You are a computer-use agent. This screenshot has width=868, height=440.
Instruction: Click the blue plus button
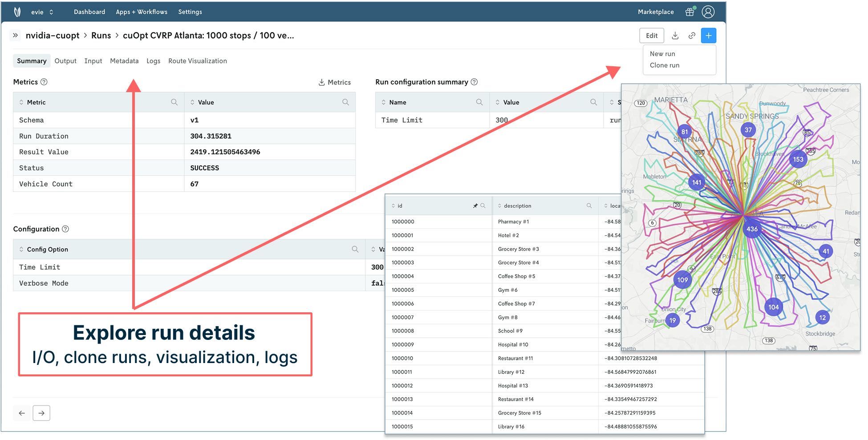(x=708, y=36)
